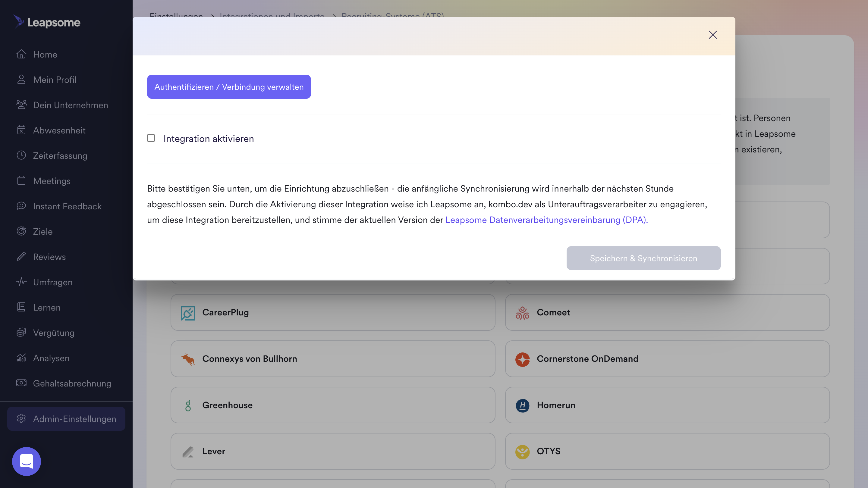This screenshot has width=868, height=488.
Task: Click the Comeet logo icon
Action: click(522, 313)
